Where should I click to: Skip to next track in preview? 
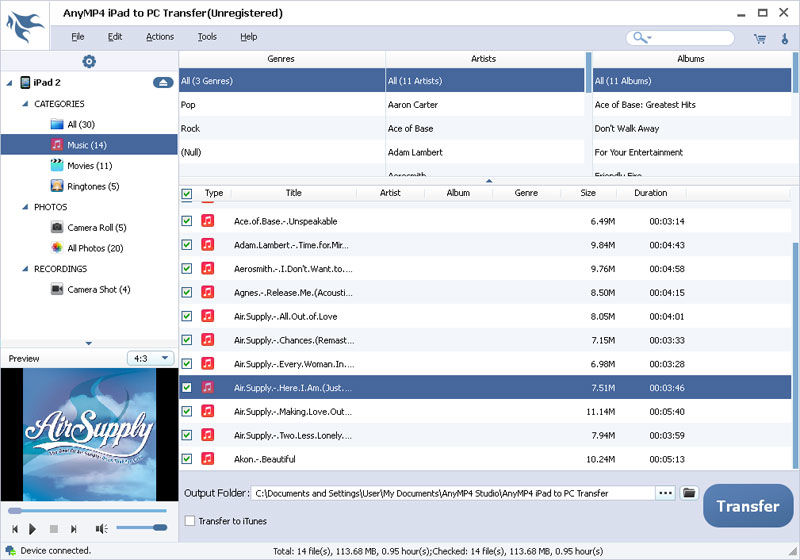click(73, 529)
